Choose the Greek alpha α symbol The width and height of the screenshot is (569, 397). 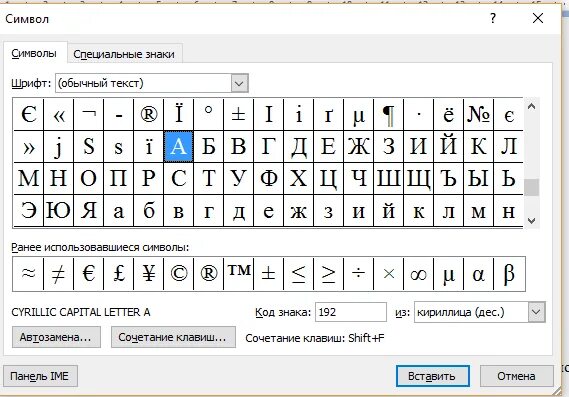click(x=479, y=274)
